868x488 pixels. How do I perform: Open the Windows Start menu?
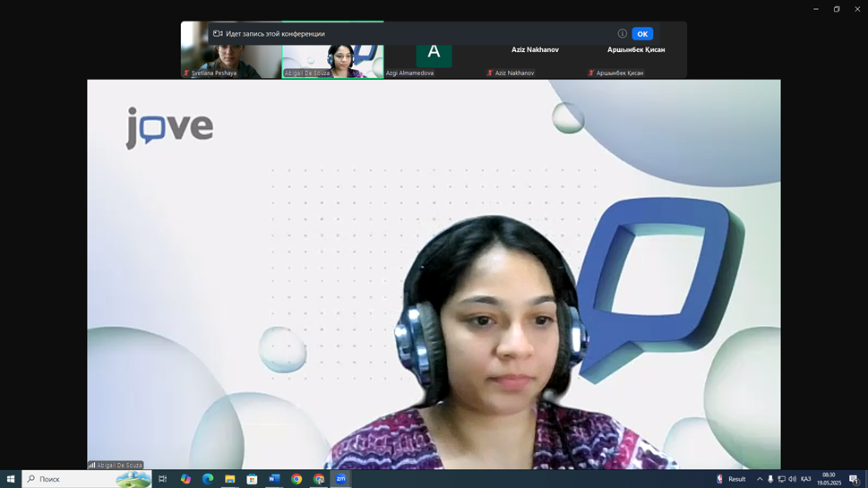pos(11,479)
